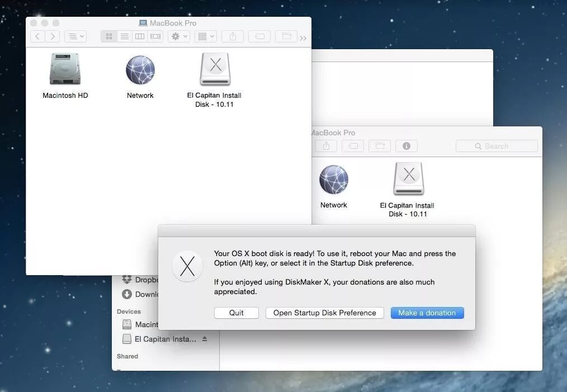Select El Capitan Install Disk in front window
The height and width of the screenshot is (392, 567).
click(215, 69)
